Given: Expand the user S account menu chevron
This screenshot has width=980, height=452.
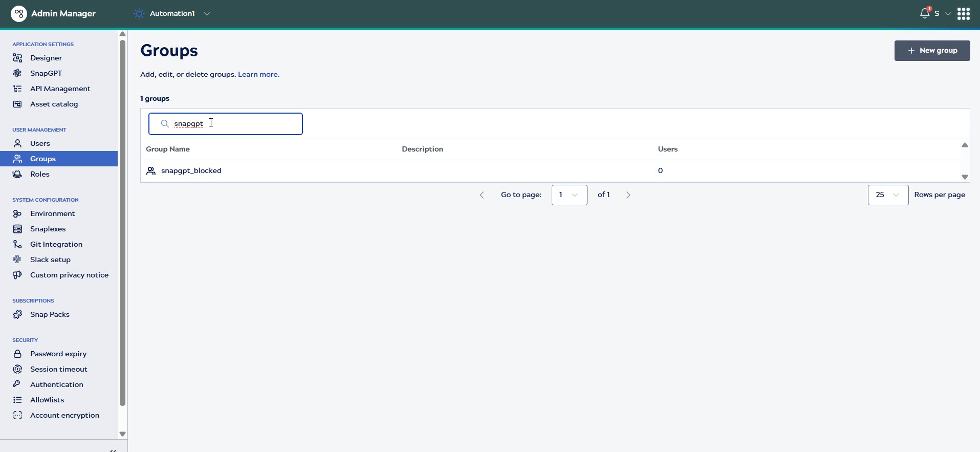Looking at the screenshot, I should click(x=948, y=14).
